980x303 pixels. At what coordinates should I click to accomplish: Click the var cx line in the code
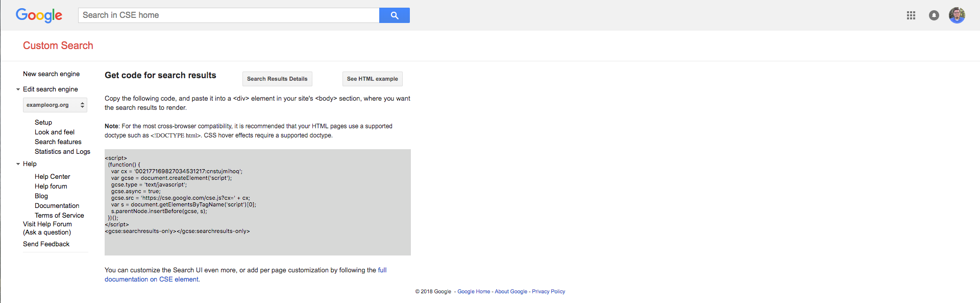(x=177, y=172)
